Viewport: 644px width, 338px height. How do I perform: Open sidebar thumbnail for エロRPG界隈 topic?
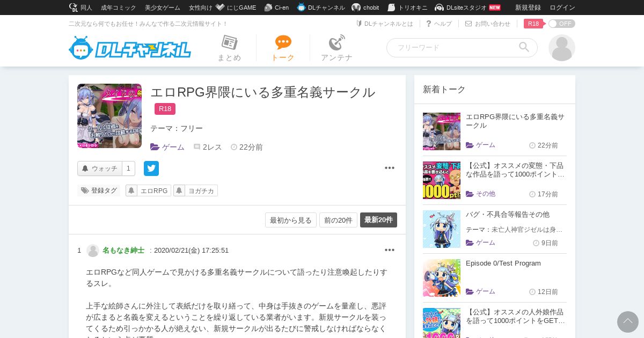point(442,131)
